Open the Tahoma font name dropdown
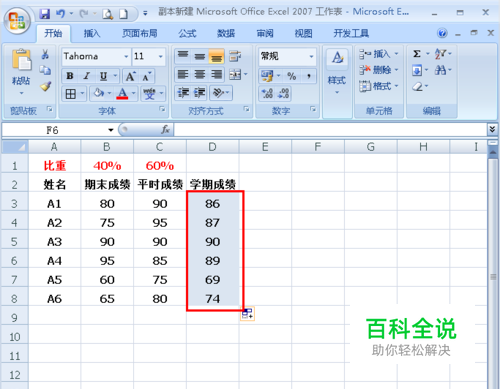The width and height of the screenshot is (500, 389). 126,56
